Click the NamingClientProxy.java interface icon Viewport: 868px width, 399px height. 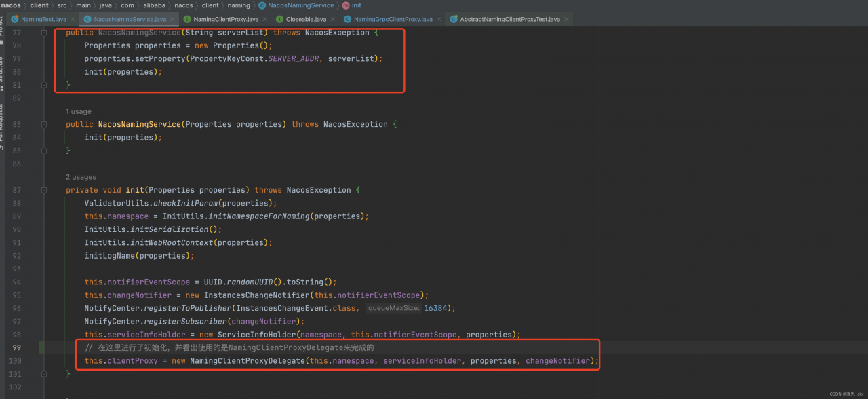click(187, 19)
